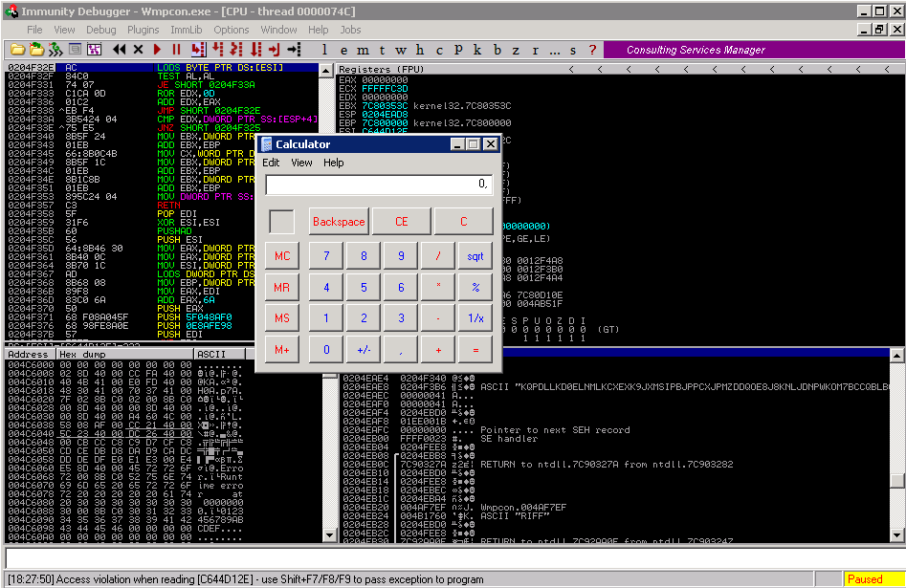Click the Step into toolbar icon

198,50
